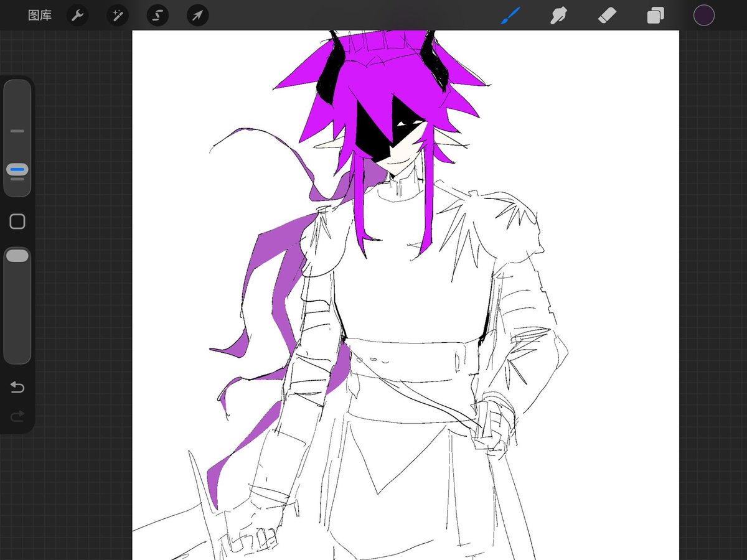747x560 pixels.
Task: Open the Adjustments magic wand menu
Action: (x=118, y=16)
